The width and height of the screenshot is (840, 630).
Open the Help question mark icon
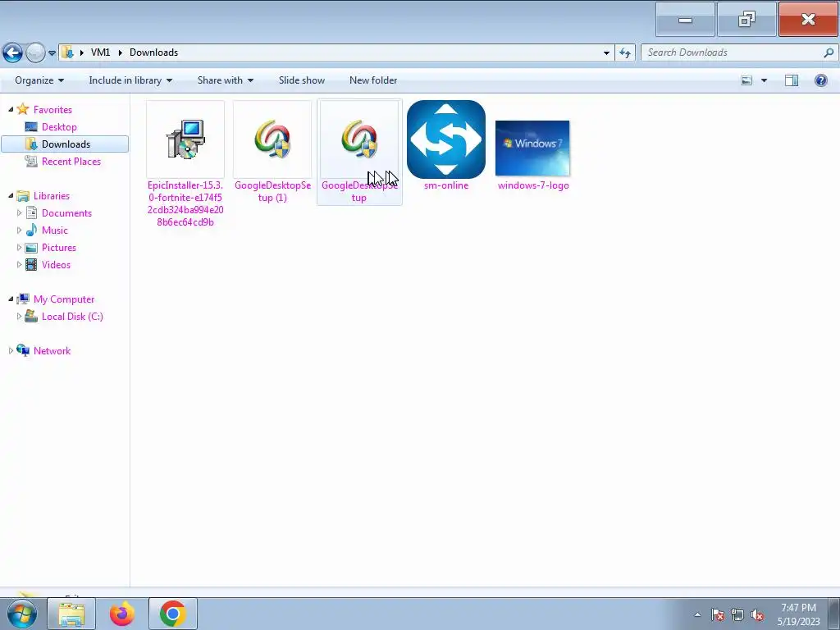820,80
